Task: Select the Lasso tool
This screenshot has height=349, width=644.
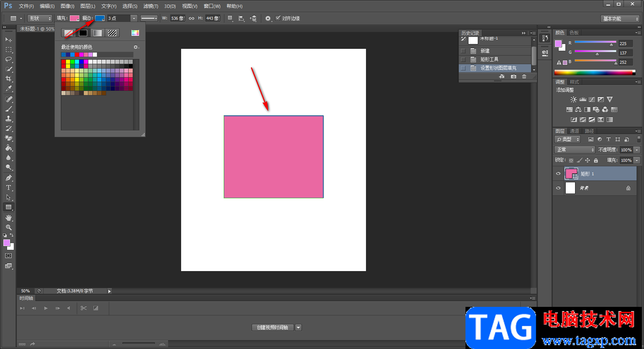Action: 9,59
